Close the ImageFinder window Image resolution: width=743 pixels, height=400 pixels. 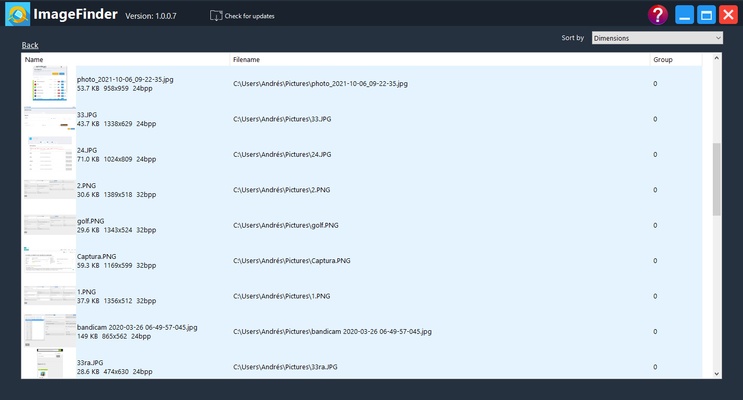pyautogui.click(x=728, y=15)
